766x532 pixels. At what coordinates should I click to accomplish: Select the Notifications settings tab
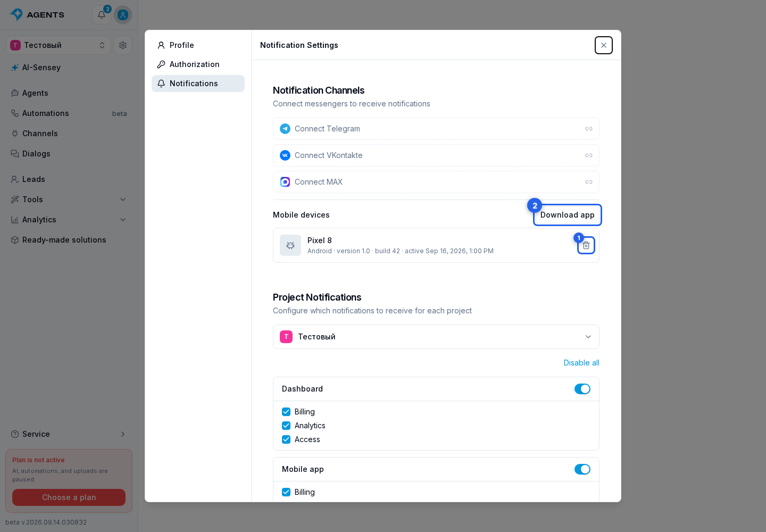click(198, 84)
